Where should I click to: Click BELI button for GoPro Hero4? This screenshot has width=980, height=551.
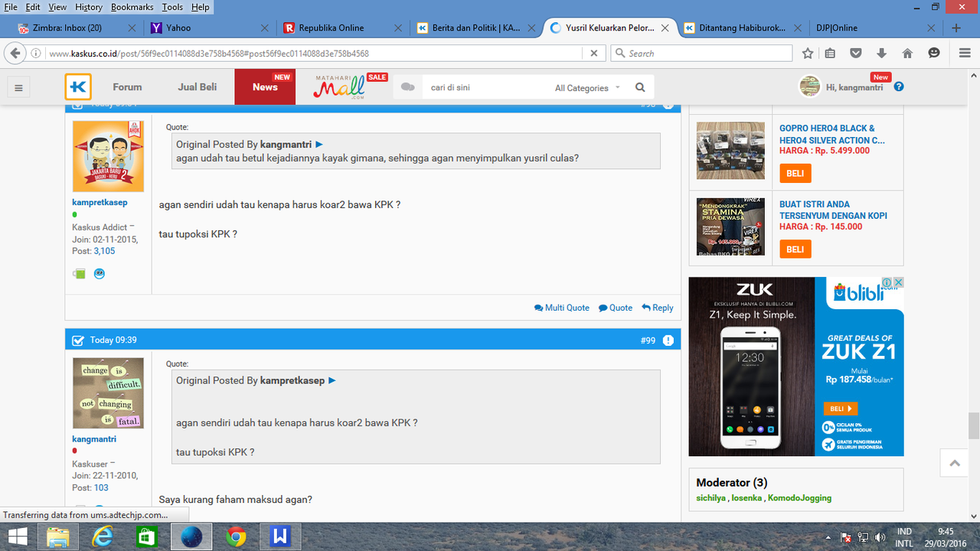pyautogui.click(x=795, y=174)
